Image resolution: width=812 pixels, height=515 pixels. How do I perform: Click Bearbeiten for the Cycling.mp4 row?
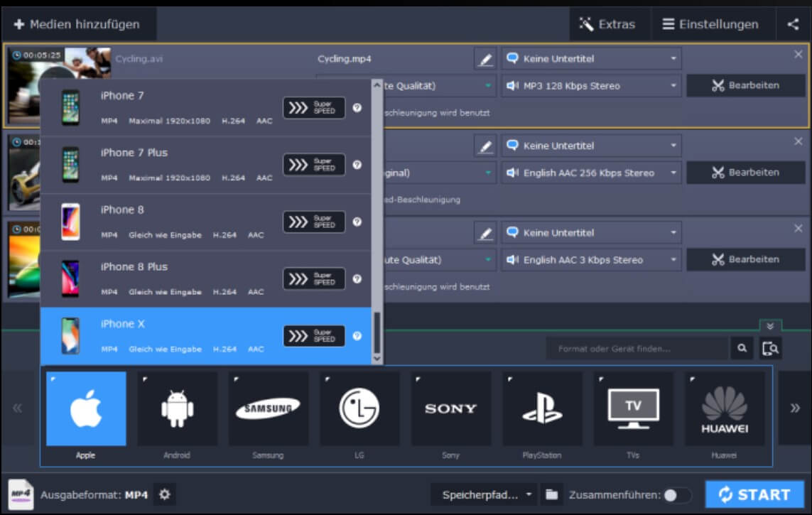click(x=745, y=85)
